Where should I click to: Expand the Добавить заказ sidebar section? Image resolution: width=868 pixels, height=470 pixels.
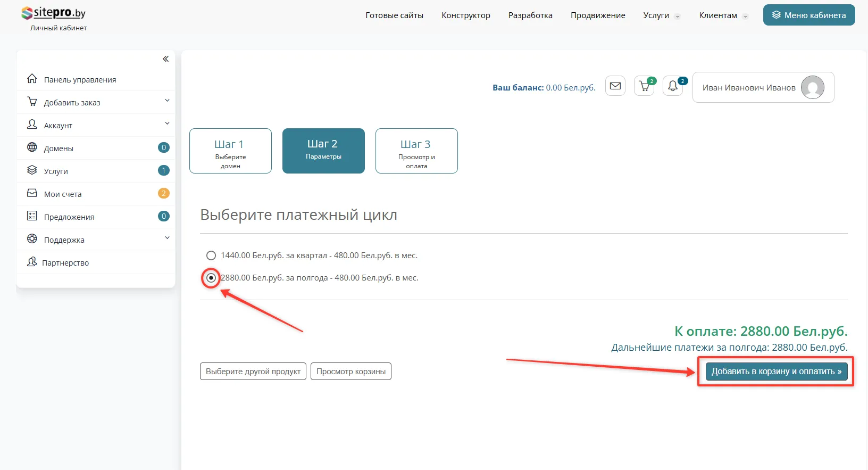point(167,101)
